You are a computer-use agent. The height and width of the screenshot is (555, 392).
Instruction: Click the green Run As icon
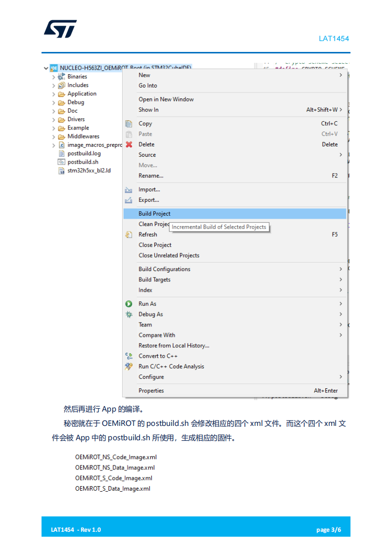(x=129, y=304)
